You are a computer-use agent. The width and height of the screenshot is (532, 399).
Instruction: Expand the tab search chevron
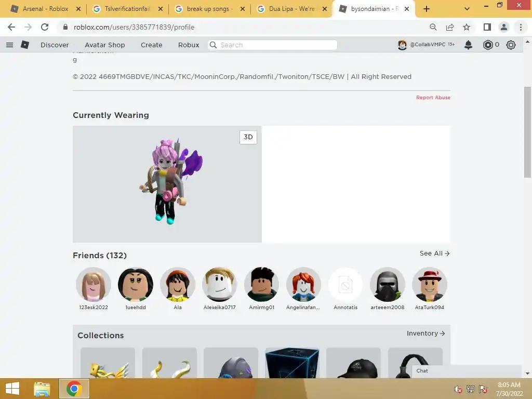pyautogui.click(x=467, y=9)
